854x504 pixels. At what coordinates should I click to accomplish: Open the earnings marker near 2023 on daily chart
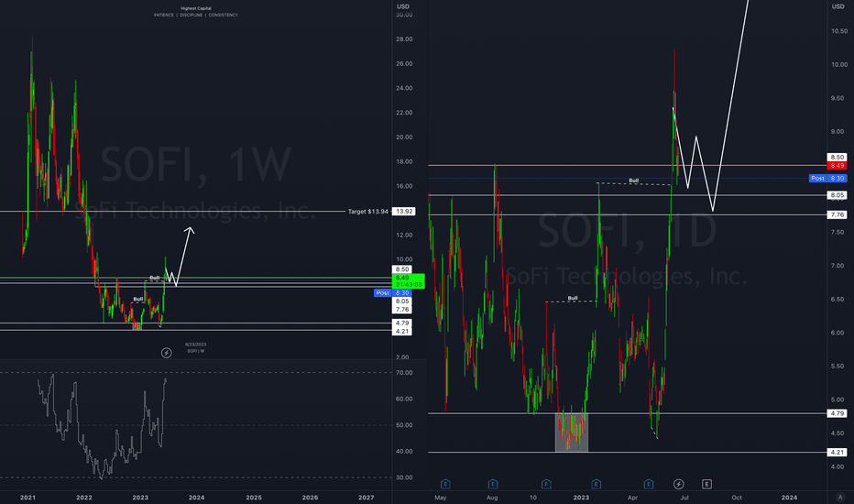click(x=597, y=484)
